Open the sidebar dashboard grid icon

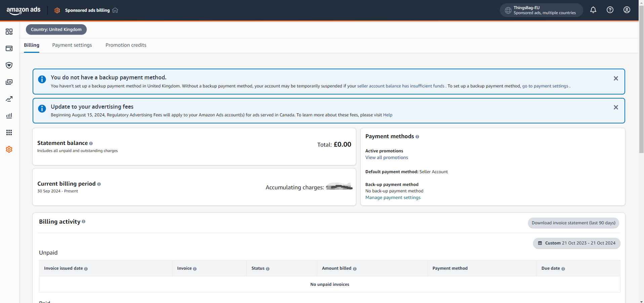click(x=9, y=32)
